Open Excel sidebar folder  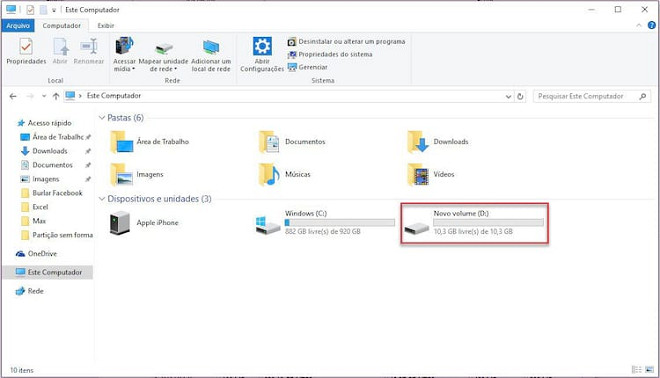coord(35,207)
